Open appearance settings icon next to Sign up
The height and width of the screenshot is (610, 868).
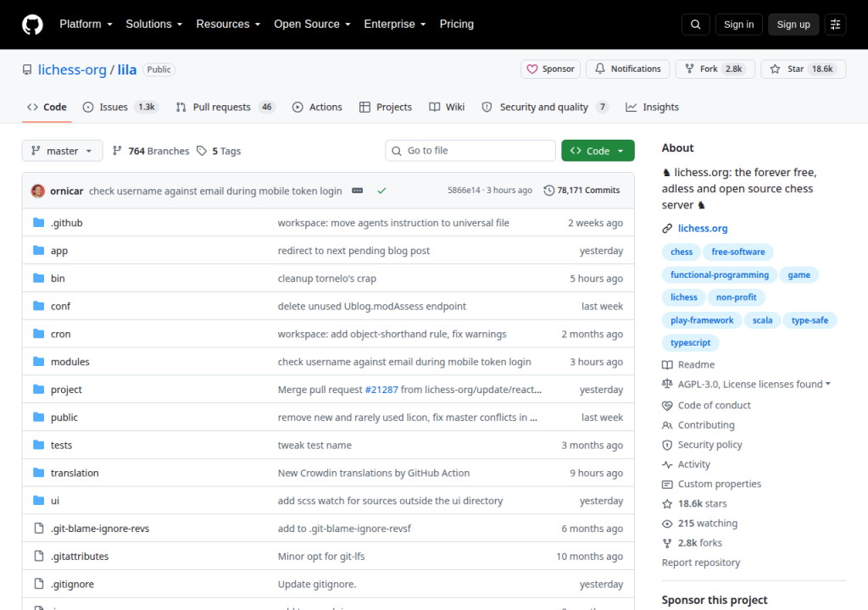click(835, 25)
